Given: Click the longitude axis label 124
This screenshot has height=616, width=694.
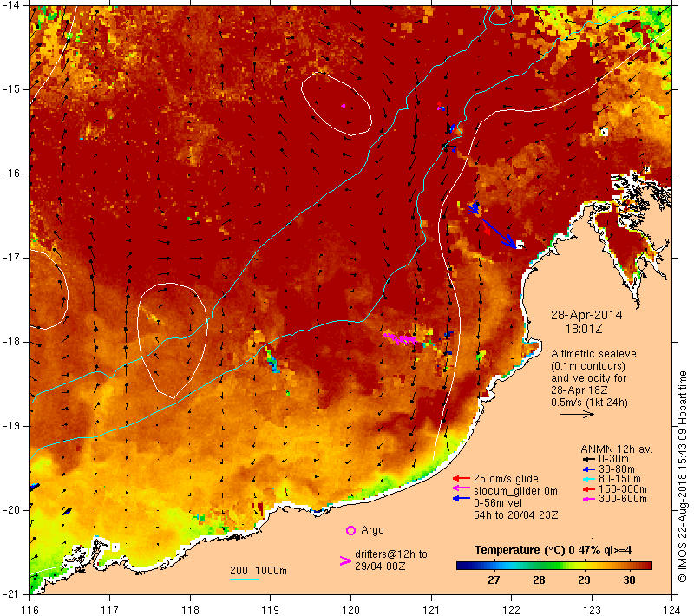Looking at the screenshot, I should (x=671, y=610).
